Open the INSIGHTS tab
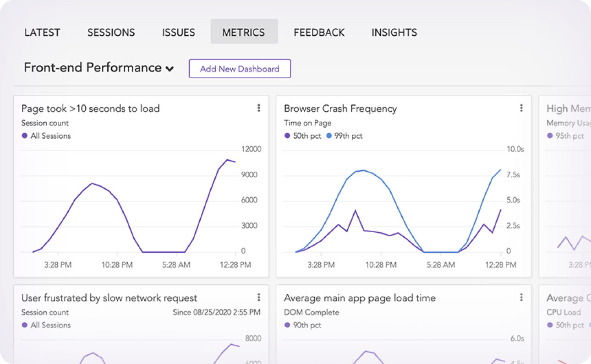Image resolution: width=591 pixels, height=364 pixels. pyautogui.click(x=394, y=33)
